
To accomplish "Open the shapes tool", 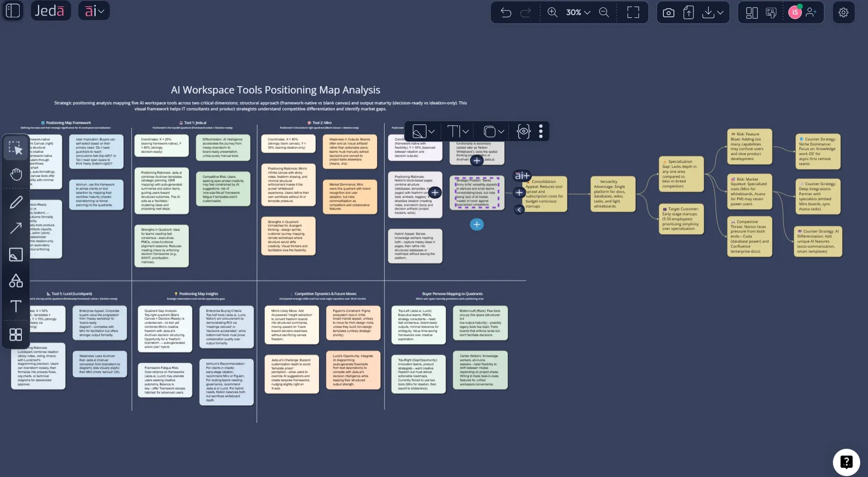I will (x=16, y=280).
